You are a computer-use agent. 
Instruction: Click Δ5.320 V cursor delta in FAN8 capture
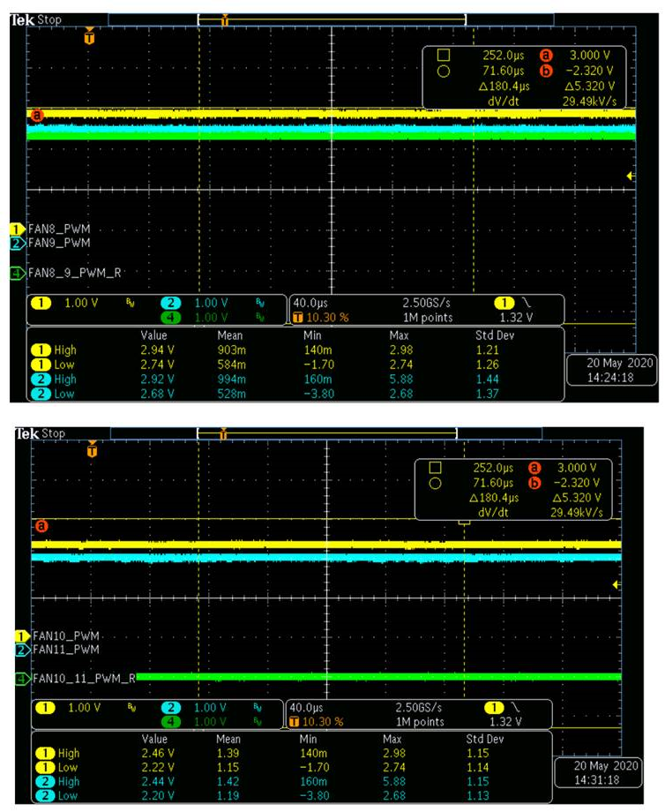[589, 86]
